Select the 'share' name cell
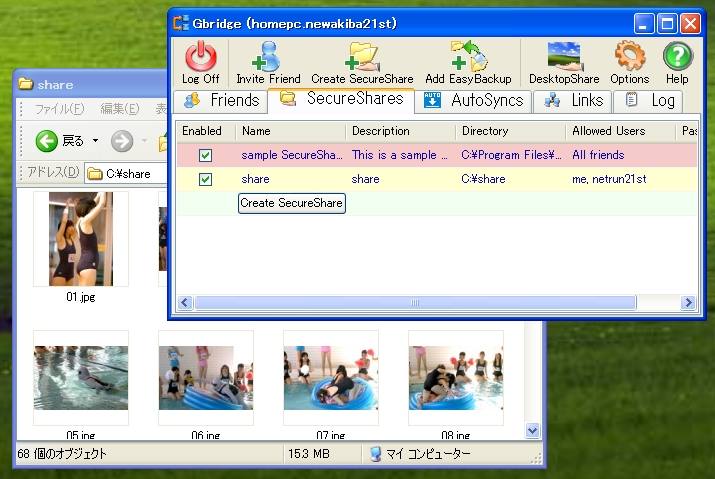Viewport: 715px width, 479px height. [x=255, y=179]
